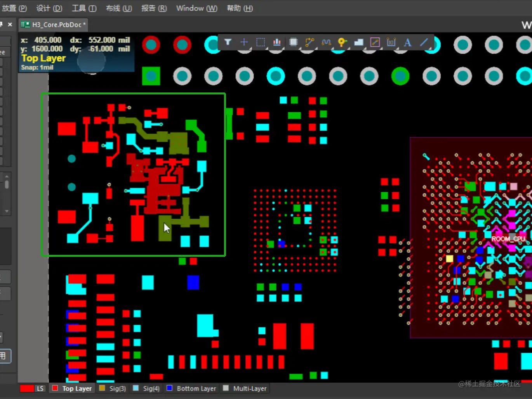
Task: Click the LS layer set button
Action: click(40, 389)
